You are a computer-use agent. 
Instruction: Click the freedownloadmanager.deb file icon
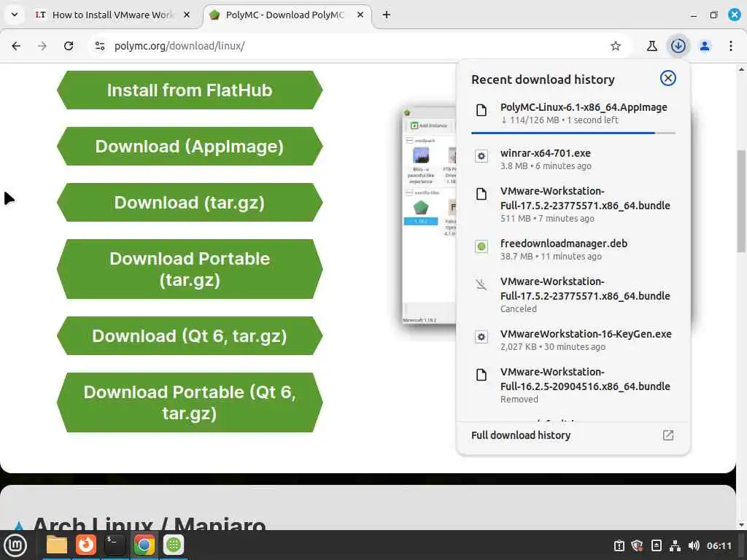481,246
